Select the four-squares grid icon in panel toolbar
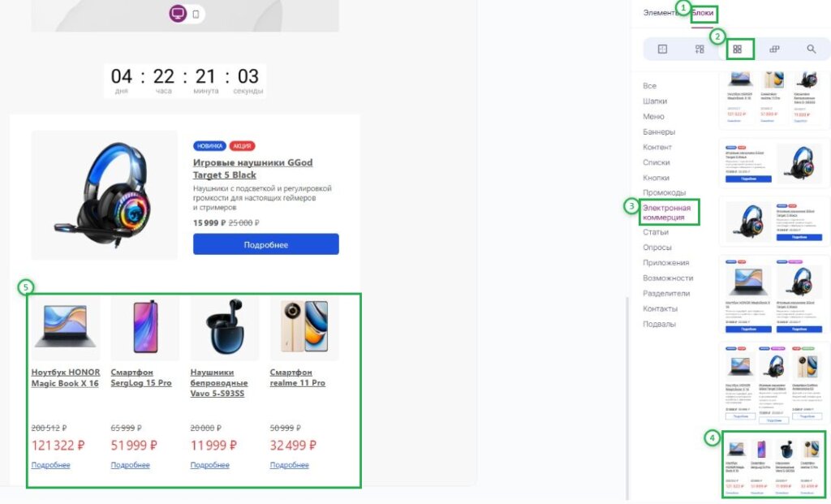 click(x=737, y=50)
